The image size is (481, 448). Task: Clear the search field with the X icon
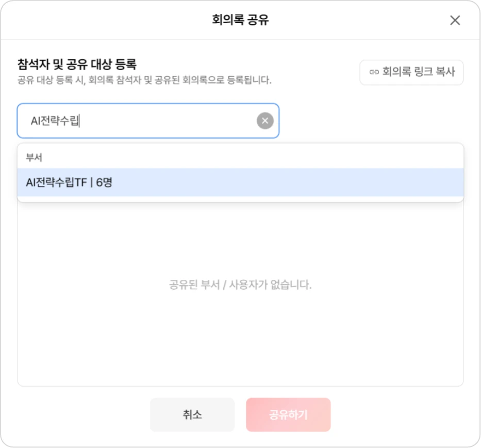[x=265, y=121]
